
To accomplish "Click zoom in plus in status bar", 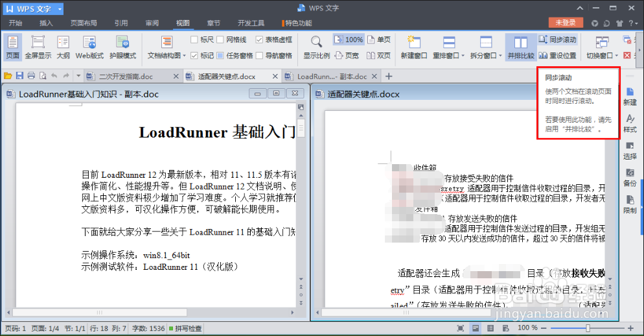I will point(631,328).
